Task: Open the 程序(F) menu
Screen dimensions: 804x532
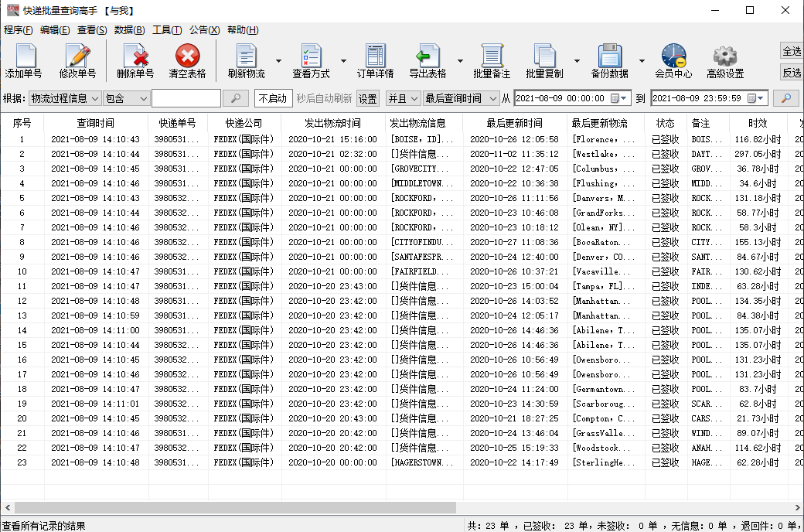Action: coord(18,29)
